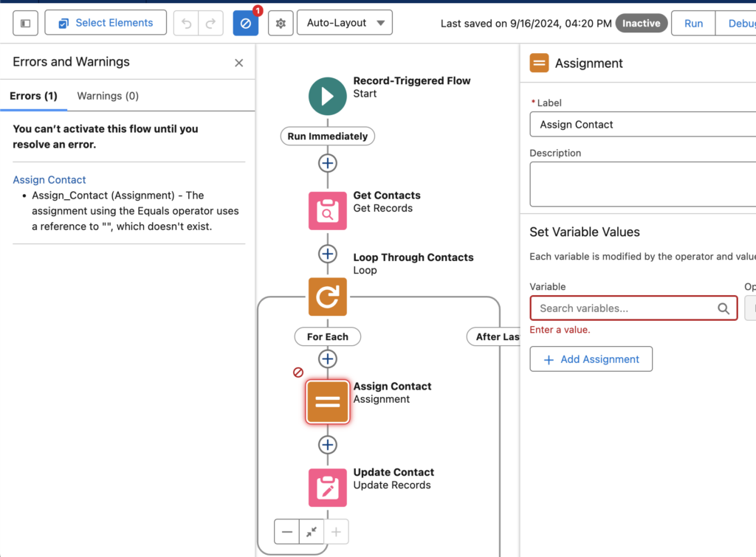Select the Get Contacts element icon
The image size is (756, 557).
(x=327, y=210)
